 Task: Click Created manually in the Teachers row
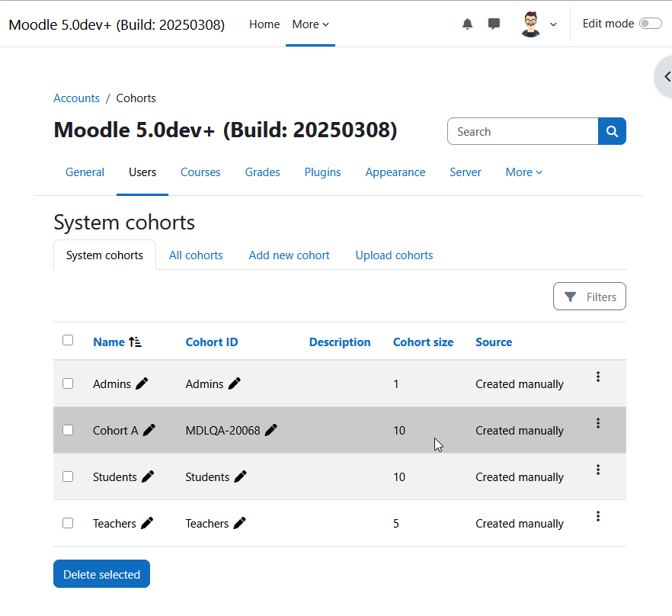click(520, 523)
